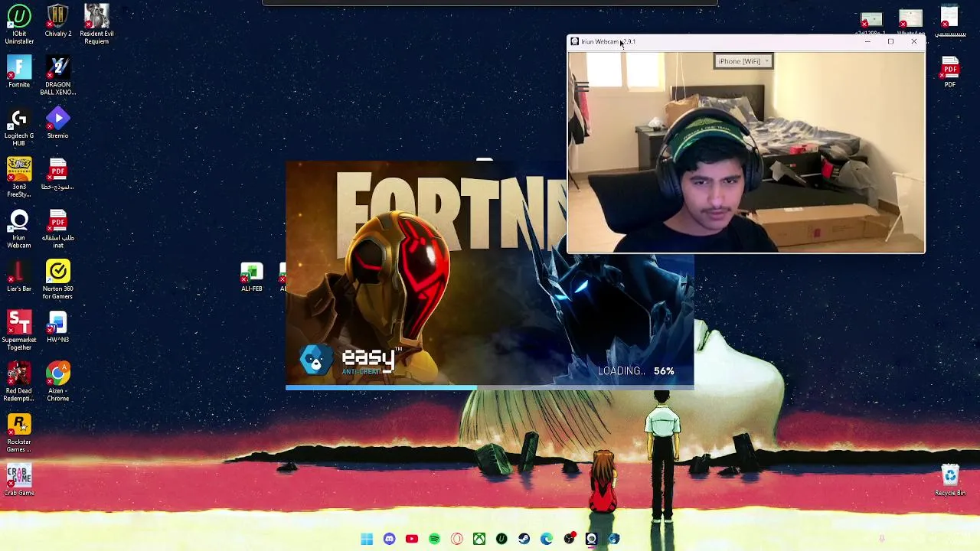Open Discord from the taskbar
The height and width of the screenshot is (551, 980).
point(389,539)
